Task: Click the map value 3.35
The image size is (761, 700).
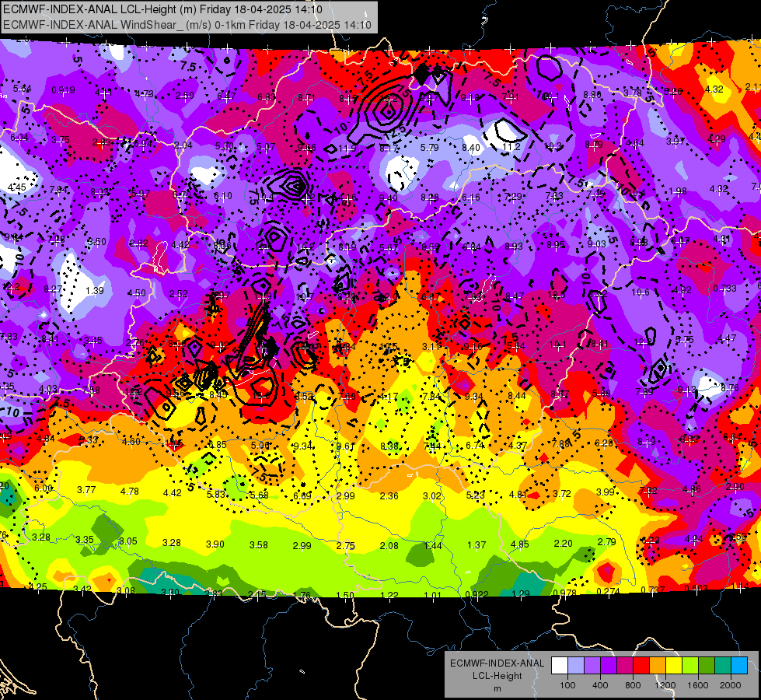Action: (x=85, y=539)
